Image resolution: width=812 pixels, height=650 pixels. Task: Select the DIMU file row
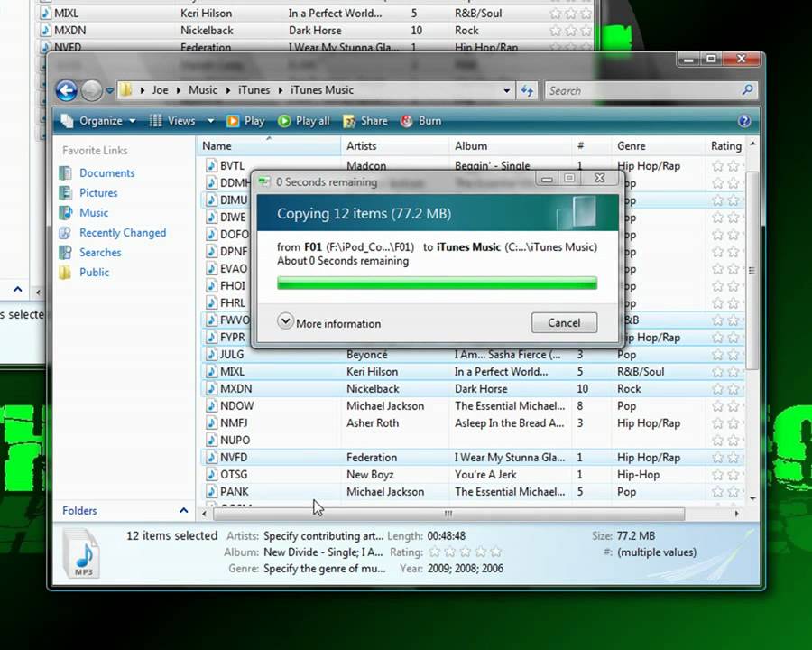coord(226,200)
